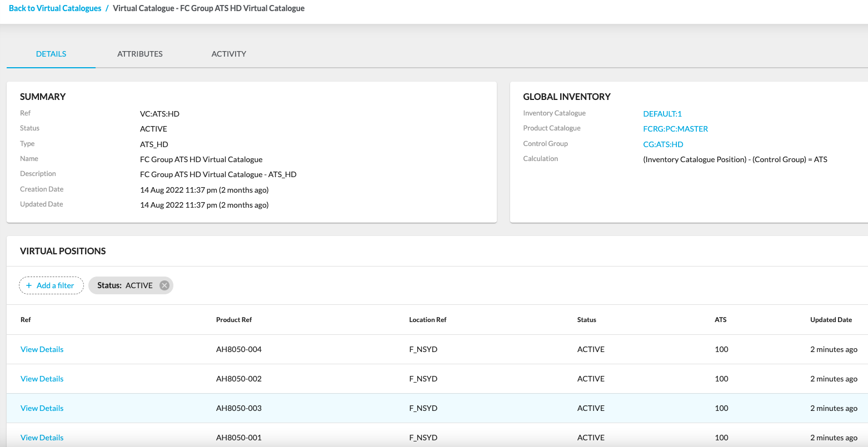Viewport: 868px width, 447px height.
Task: Open control group CG:ATS:HD link
Action: click(663, 144)
